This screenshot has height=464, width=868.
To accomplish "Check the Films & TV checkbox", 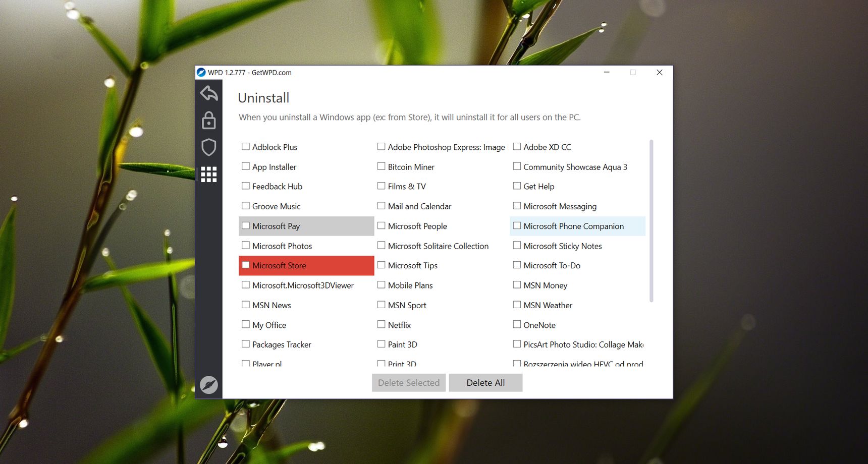I will click(x=382, y=186).
